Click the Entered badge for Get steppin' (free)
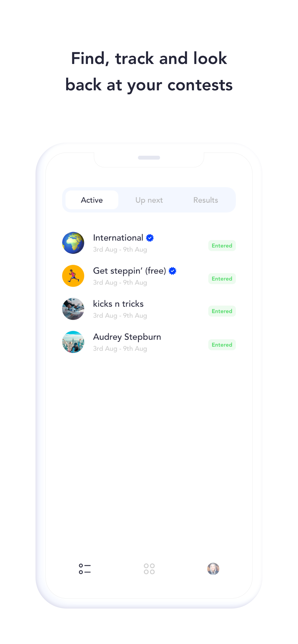This screenshot has height=644, width=298. coord(222,278)
